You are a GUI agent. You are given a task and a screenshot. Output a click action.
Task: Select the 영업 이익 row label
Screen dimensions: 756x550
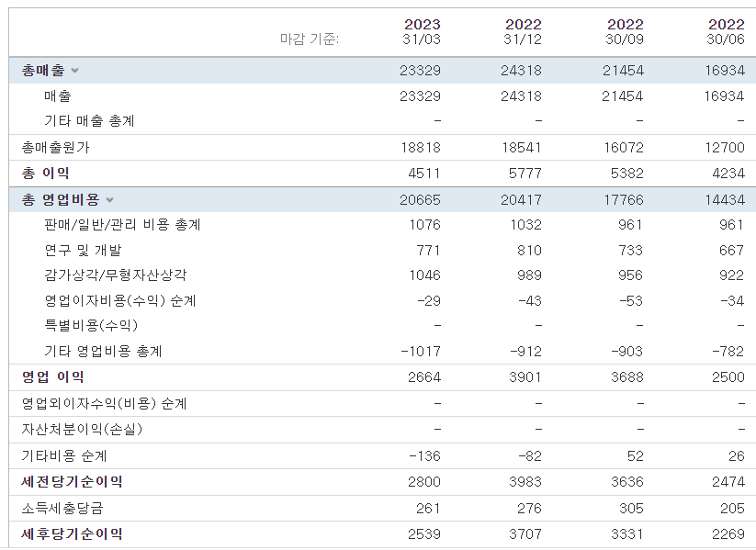click(53, 377)
